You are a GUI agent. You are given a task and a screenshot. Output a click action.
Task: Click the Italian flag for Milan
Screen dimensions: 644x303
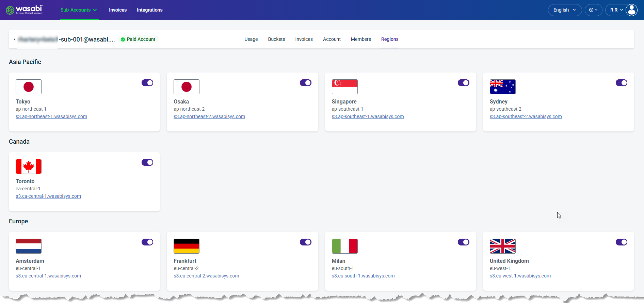click(344, 246)
